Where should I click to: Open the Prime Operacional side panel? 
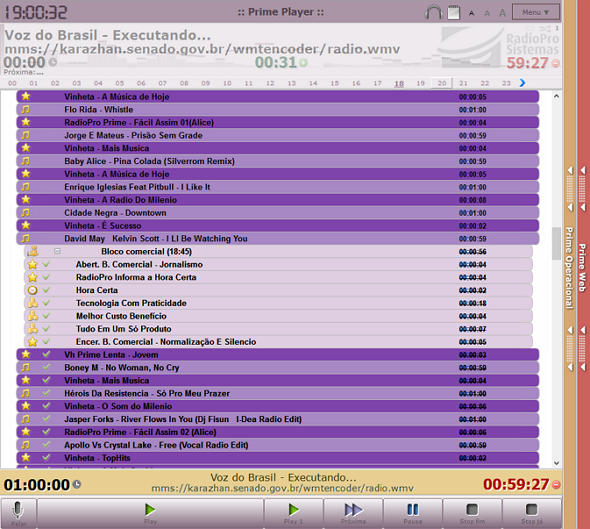pos(569,268)
